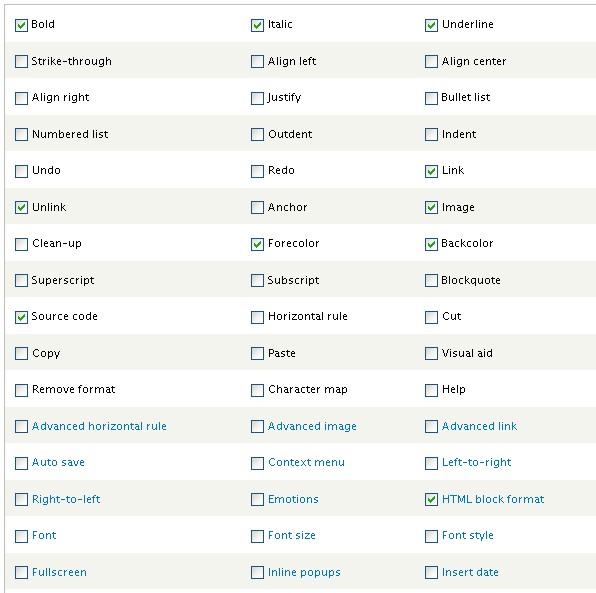Uncheck the Bold checkbox
Screen dimensions: 596x593
(21, 25)
